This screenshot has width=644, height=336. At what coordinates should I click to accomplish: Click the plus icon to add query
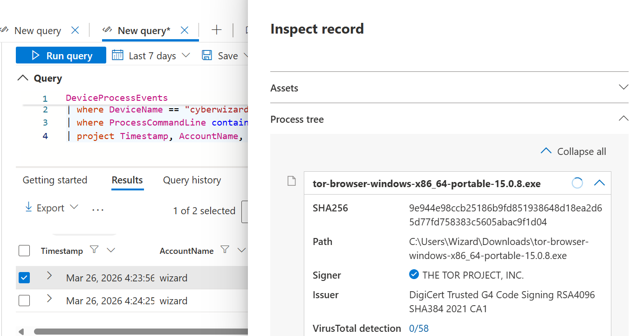(x=216, y=30)
